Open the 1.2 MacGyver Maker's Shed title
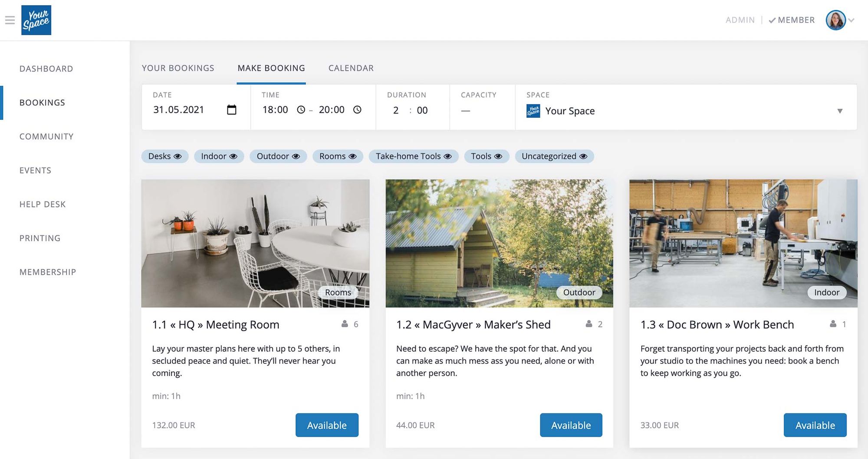 click(473, 324)
